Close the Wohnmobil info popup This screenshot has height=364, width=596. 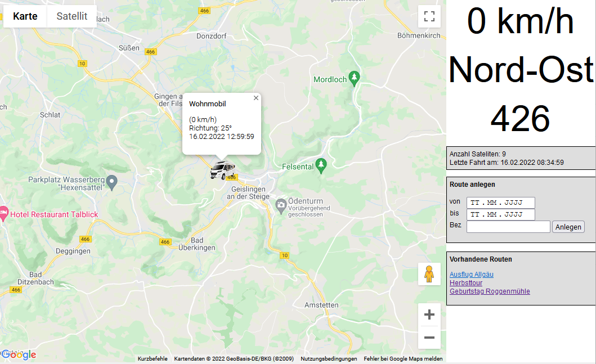click(256, 98)
